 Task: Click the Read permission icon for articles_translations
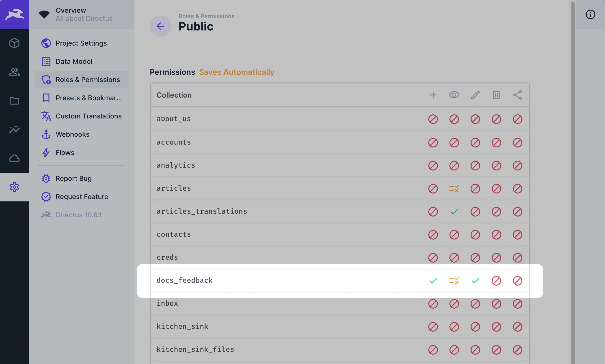pos(454,211)
